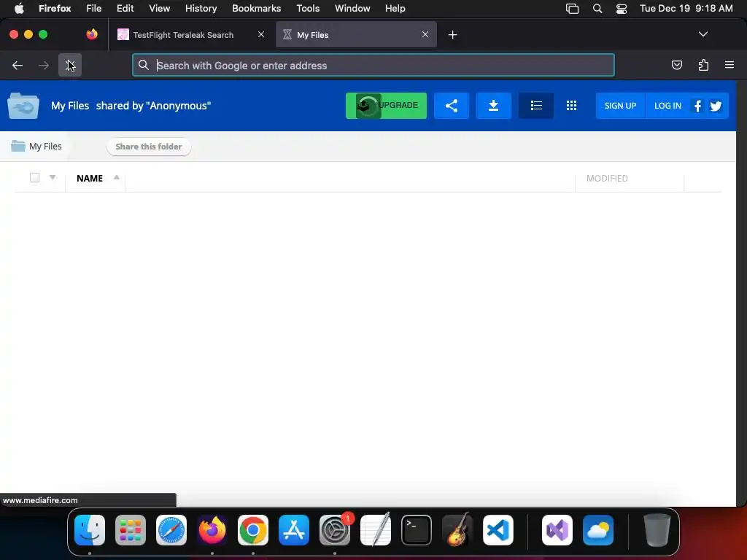
Task: Click the Firefox back arrow
Action: (18, 65)
